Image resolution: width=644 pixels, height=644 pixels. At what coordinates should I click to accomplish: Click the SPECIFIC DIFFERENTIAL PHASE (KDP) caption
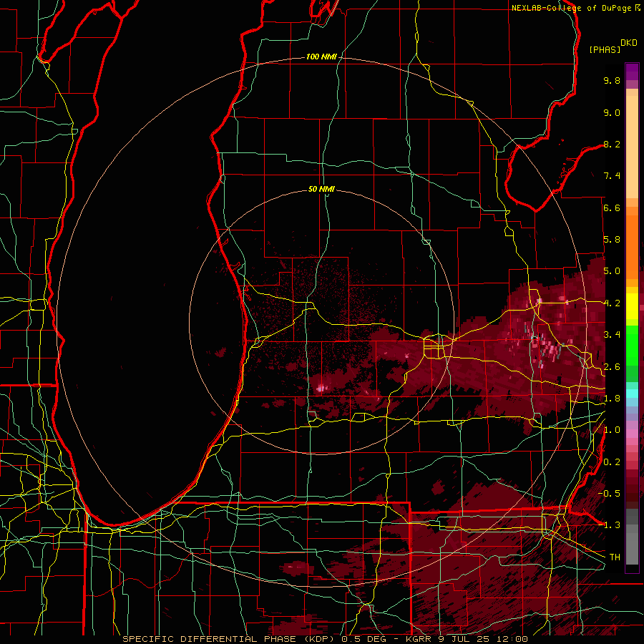click(229, 639)
